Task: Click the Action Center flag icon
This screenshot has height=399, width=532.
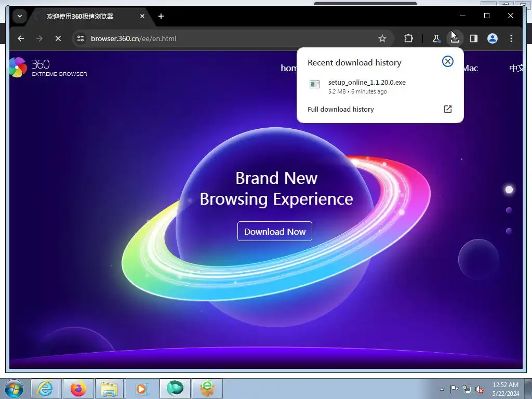Action: pyautogui.click(x=454, y=389)
